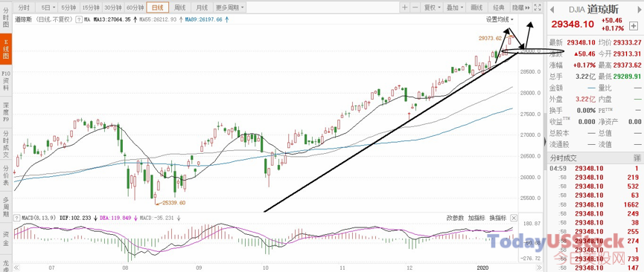Open 设置均线 dropdown
The width and height of the screenshot is (644, 272).
click(500, 19)
